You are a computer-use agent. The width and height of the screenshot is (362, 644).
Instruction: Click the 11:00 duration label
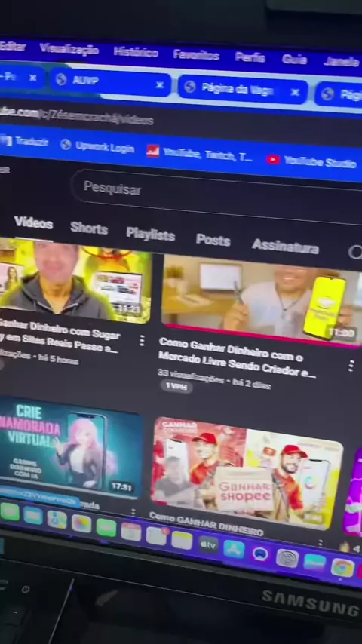click(342, 333)
